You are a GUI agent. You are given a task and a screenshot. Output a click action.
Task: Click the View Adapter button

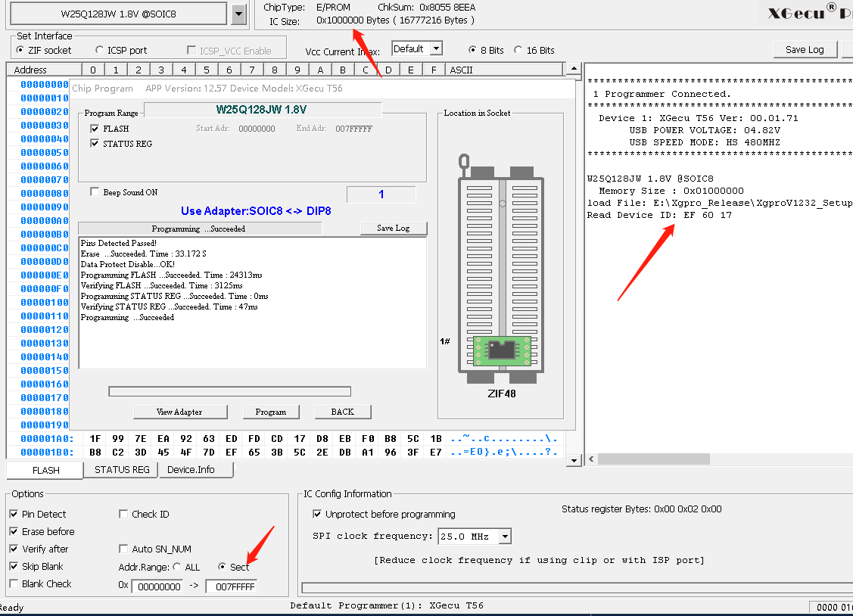point(179,412)
